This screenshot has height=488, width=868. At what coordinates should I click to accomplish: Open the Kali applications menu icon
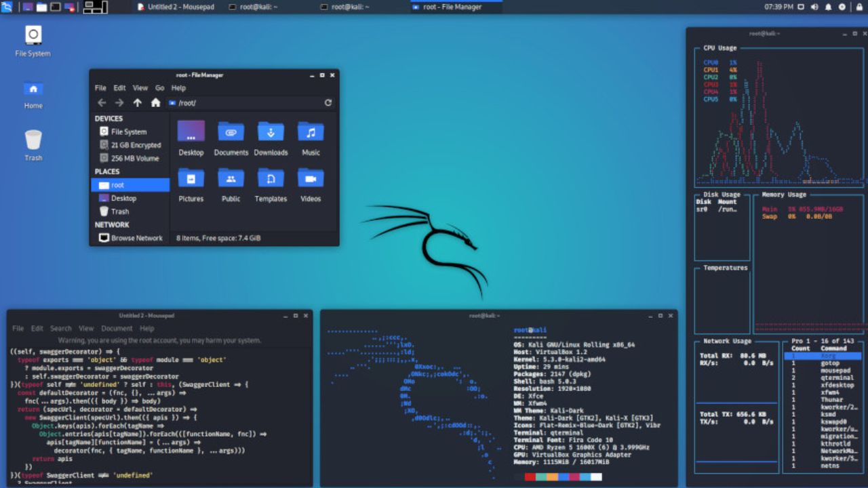tap(7, 7)
